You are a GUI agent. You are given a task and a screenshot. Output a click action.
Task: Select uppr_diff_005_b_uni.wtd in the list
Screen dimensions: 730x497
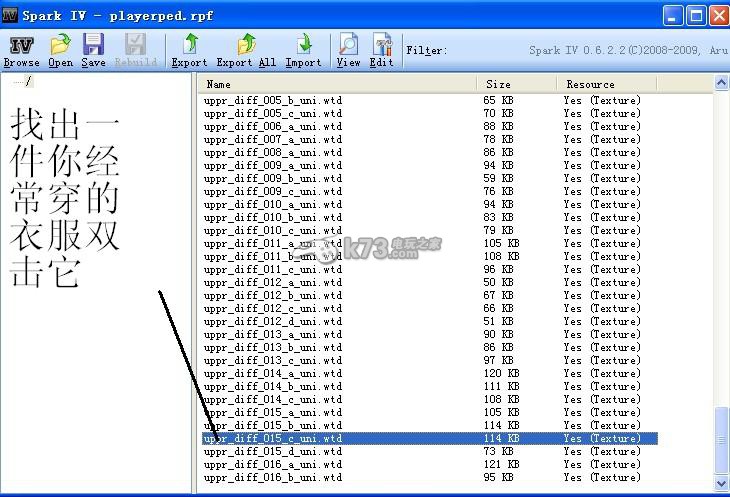click(273, 100)
